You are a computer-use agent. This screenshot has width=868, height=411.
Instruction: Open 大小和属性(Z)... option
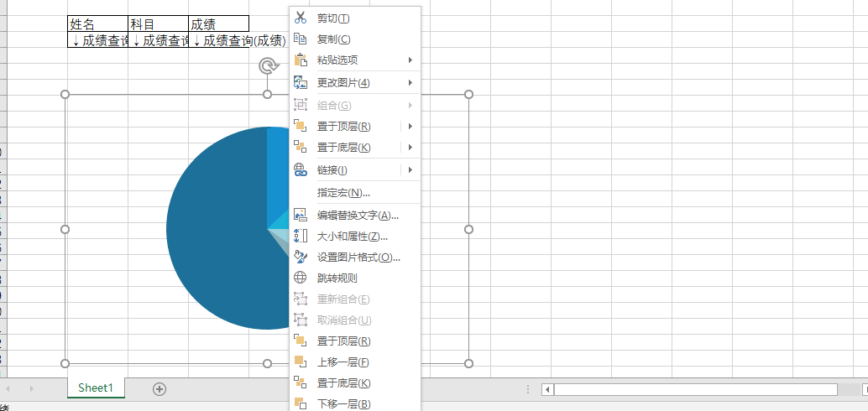(x=352, y=237)
